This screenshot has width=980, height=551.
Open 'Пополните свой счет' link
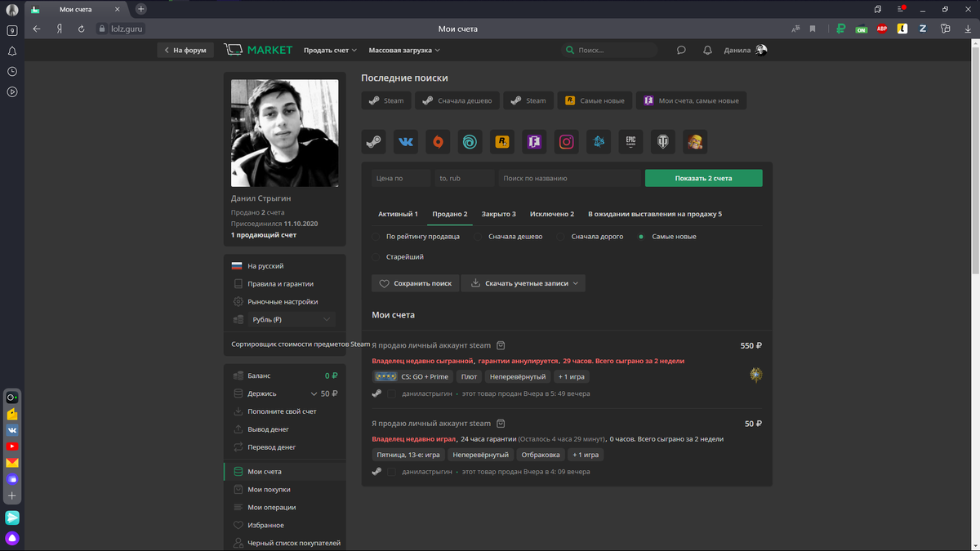pos(282,411)
